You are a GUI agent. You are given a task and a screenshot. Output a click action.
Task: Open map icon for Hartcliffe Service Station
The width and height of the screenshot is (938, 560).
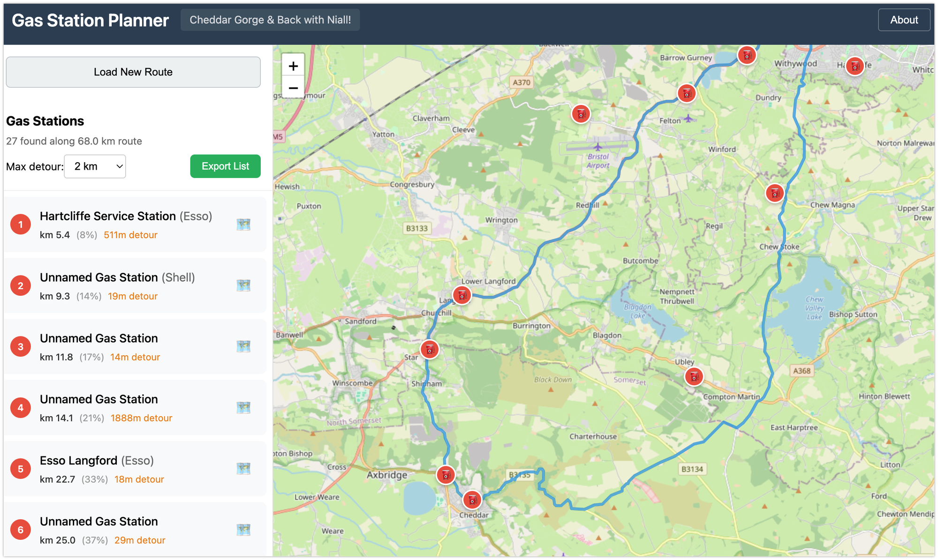[243, 224]
